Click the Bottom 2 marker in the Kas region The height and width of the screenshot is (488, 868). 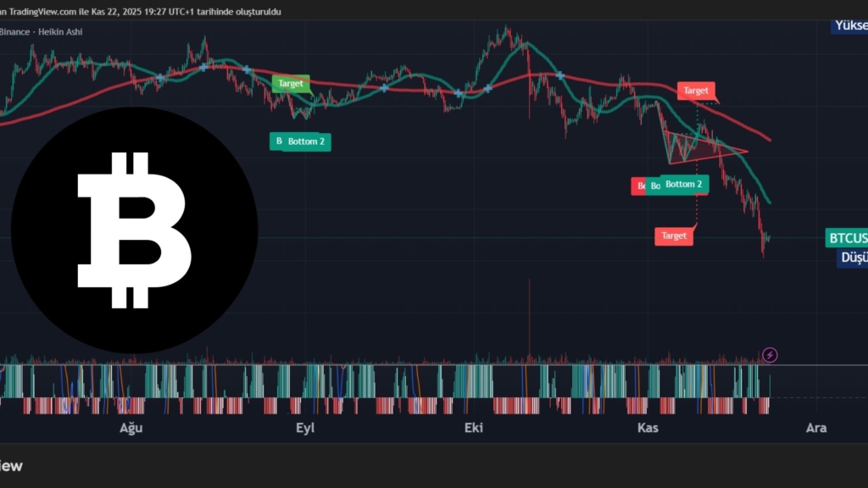tap(683, 185)
